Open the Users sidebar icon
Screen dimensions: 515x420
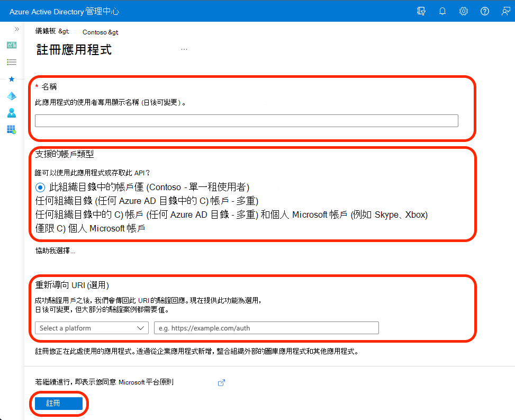[x=11, y=113]
